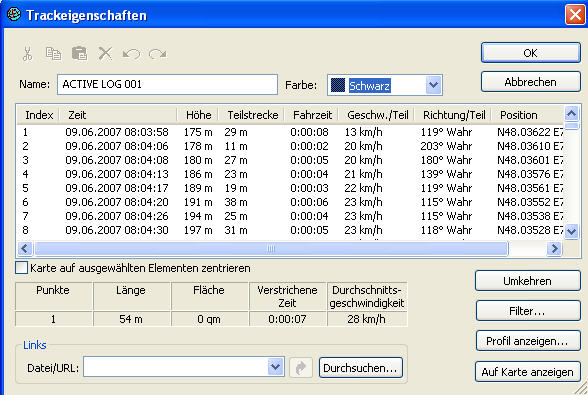Image resolution: width=588 pixels, height=395 pixels.
Task: Click the Position column header
Action: tap(527, 115)
